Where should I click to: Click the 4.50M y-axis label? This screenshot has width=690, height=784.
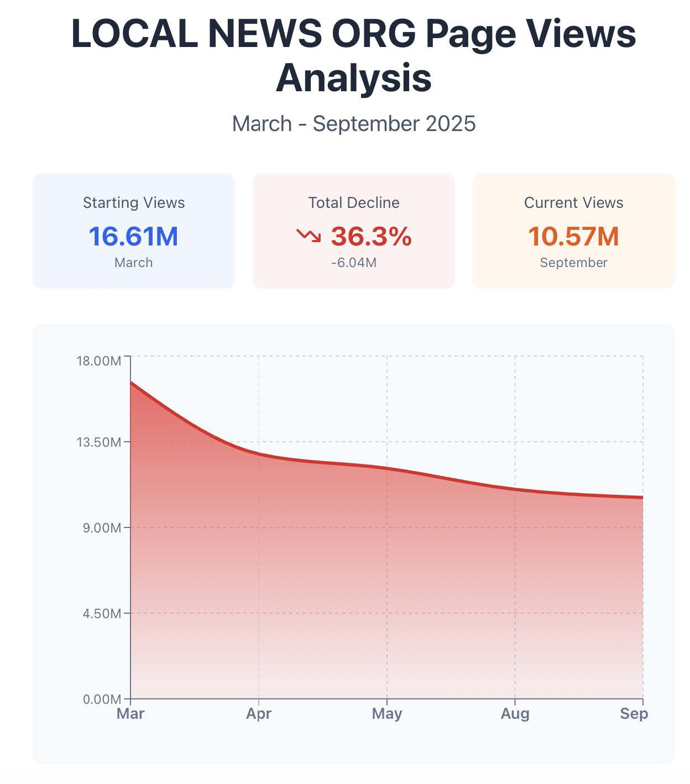(x=102, y=614)
